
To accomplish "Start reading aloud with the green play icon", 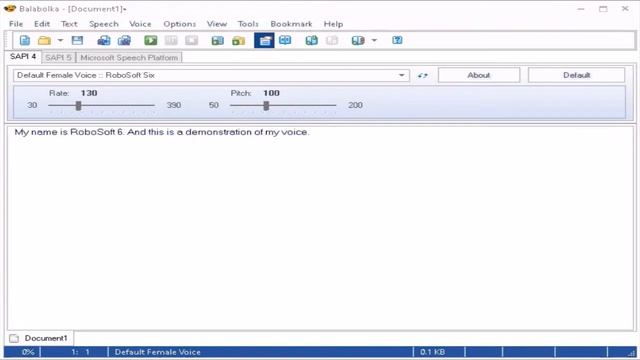I will click(x=151, y=40).
